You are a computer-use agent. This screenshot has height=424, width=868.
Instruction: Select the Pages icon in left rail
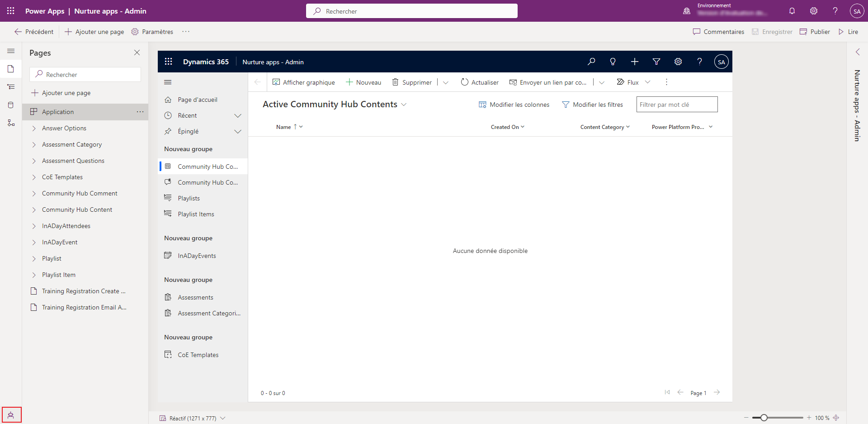tap(11, 69)
